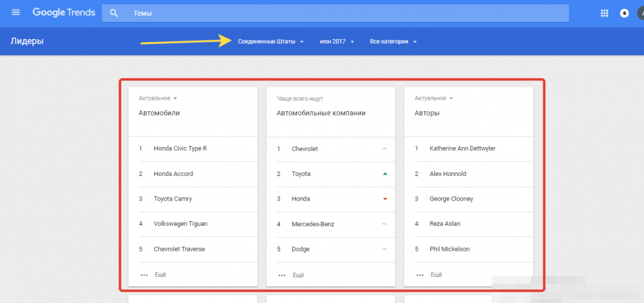Viewport: 644px width, 303px height.
Task: Click red down-trend arrow beside Honda
Action: click(x=385, y=199)
